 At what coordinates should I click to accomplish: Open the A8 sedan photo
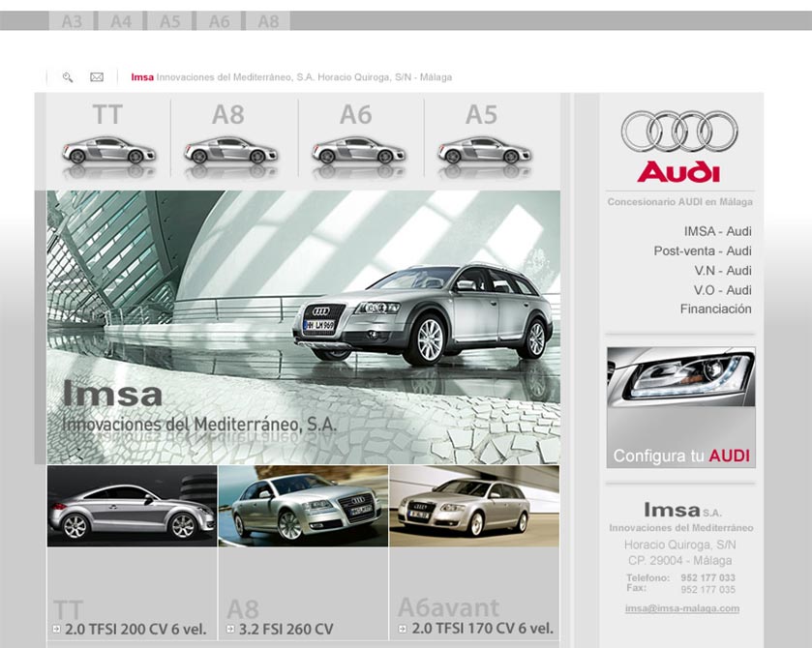pos(304,506)
